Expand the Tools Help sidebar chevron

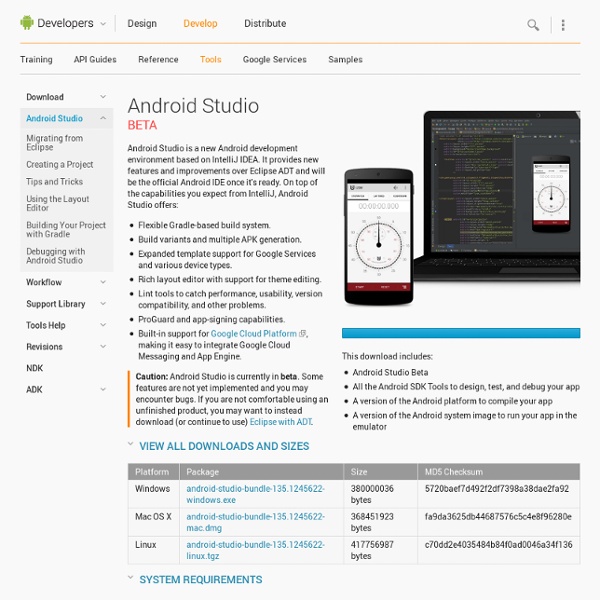[x=103, y=325]
